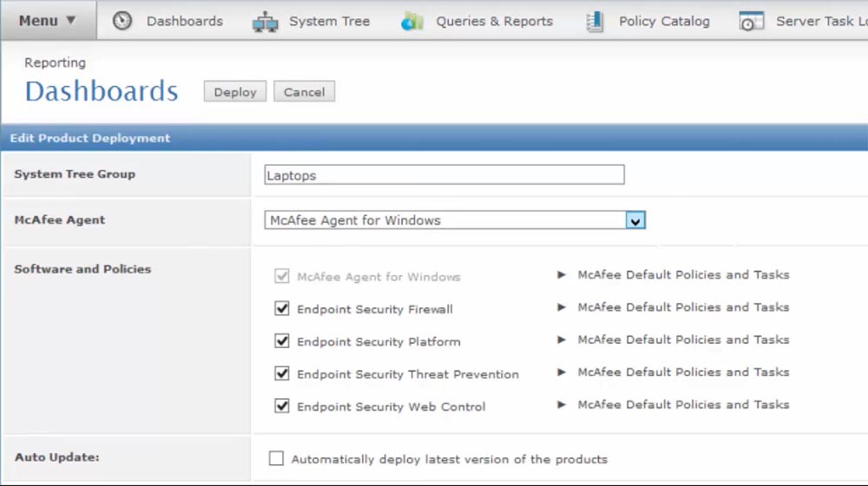Click the Policy Catalog icon
868x486 pixels.
tap(595, 22)
